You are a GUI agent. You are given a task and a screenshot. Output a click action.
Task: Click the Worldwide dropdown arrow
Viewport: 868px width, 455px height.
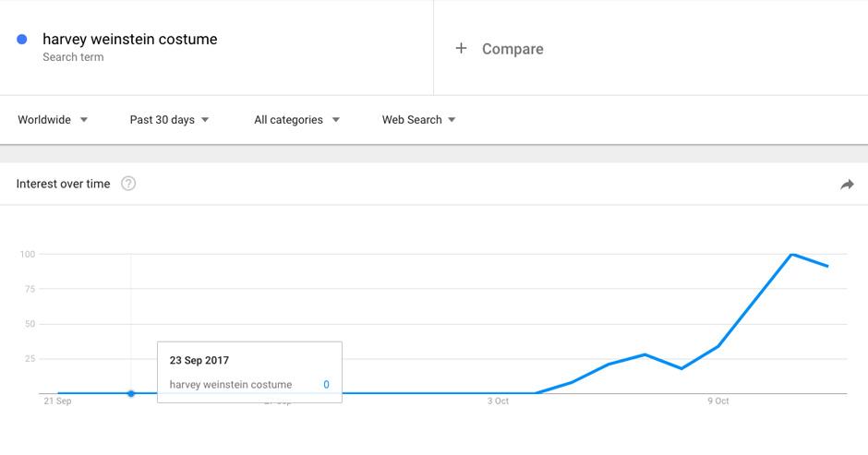tap(84, 120)
